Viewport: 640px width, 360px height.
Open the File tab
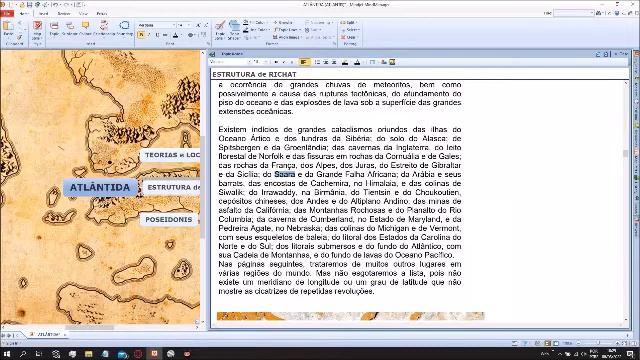click(7, 13)
